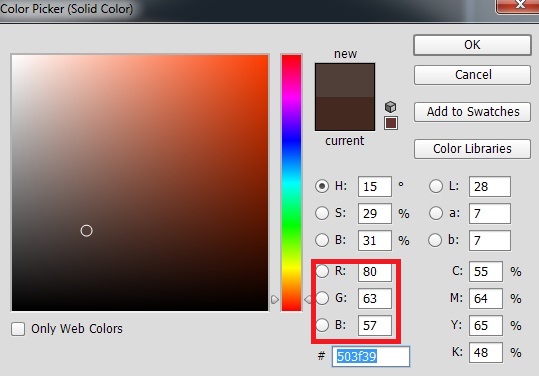Click the R value field showing 80

[375, 272]
